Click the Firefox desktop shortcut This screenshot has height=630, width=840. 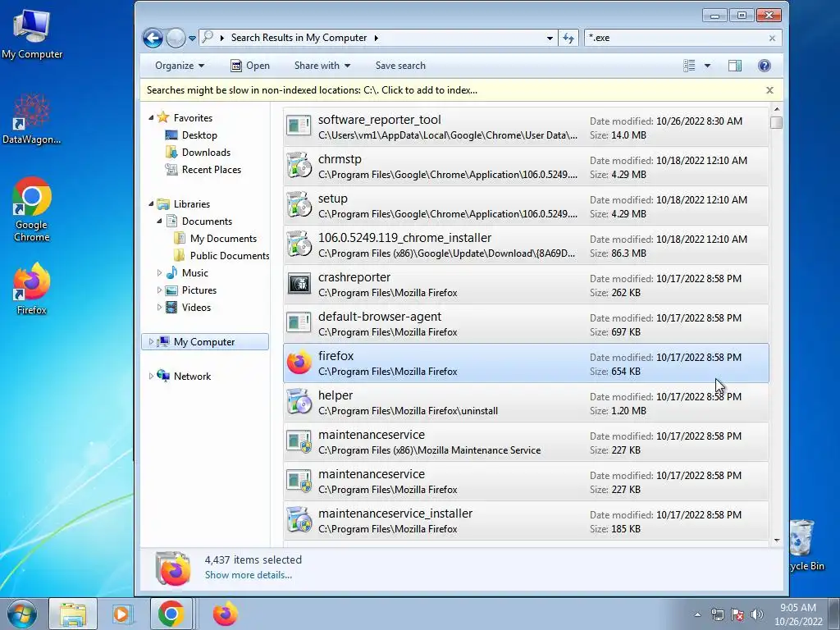click(32, 288)
